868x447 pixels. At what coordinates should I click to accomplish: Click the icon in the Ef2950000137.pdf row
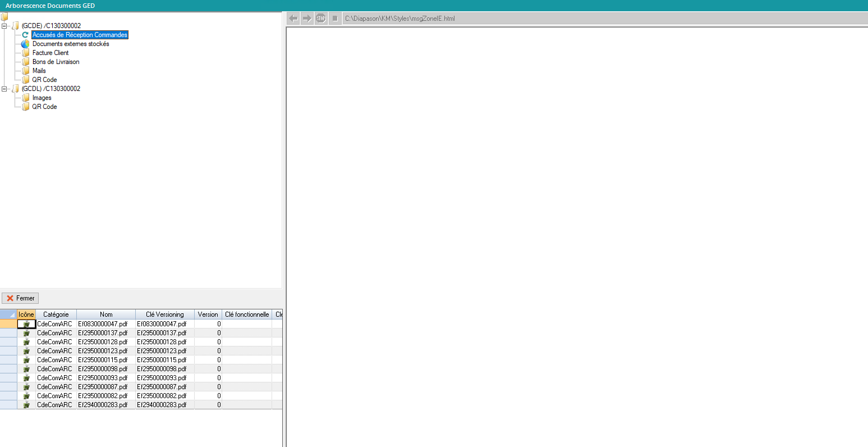(26, 333)
